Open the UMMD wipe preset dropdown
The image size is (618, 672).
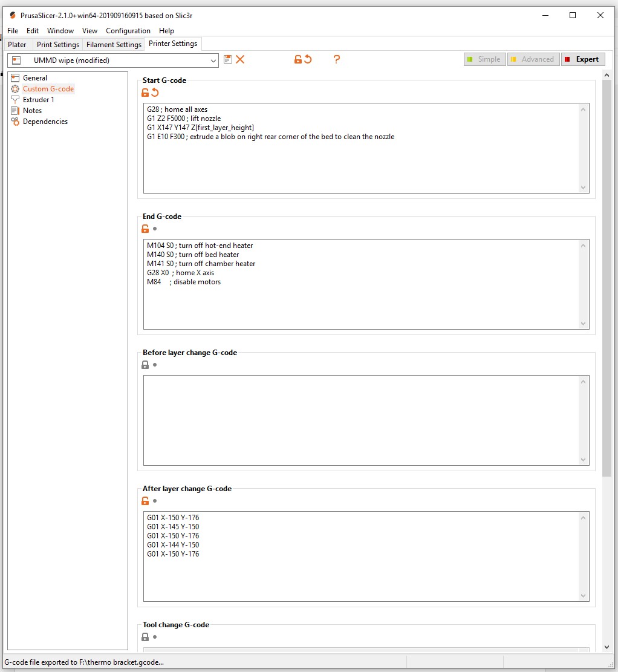[213, 60]
